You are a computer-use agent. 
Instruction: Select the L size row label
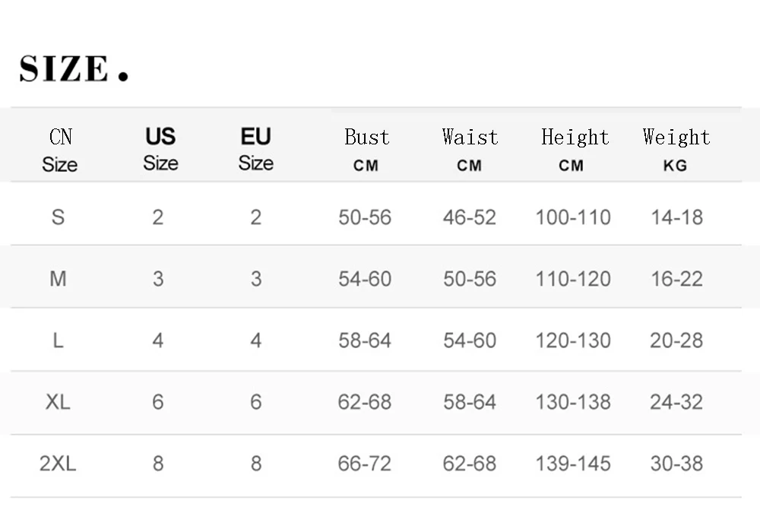pyautogui.click(x=59, y=340)
